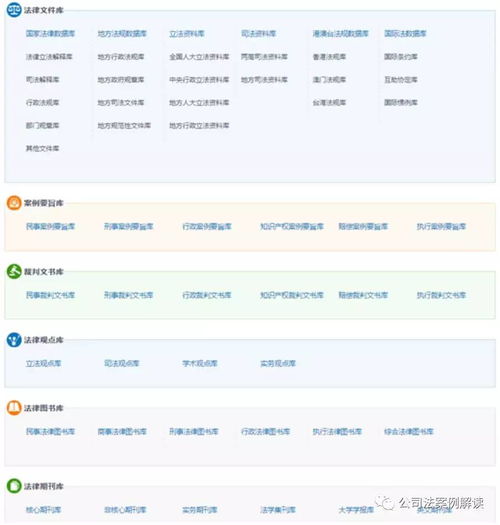Open 核心期刊库
Screen dimensions: 500x525
pos(43,510)
